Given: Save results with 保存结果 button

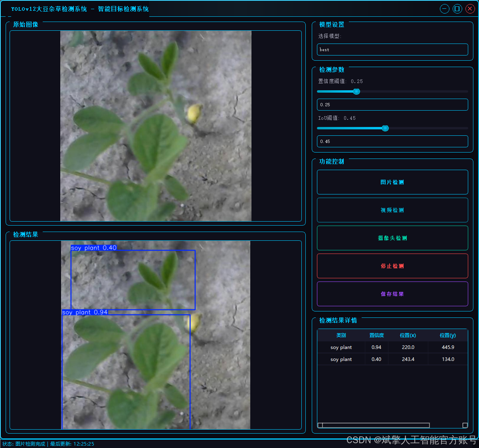Looking at the screenshot, I should [392, 294].
